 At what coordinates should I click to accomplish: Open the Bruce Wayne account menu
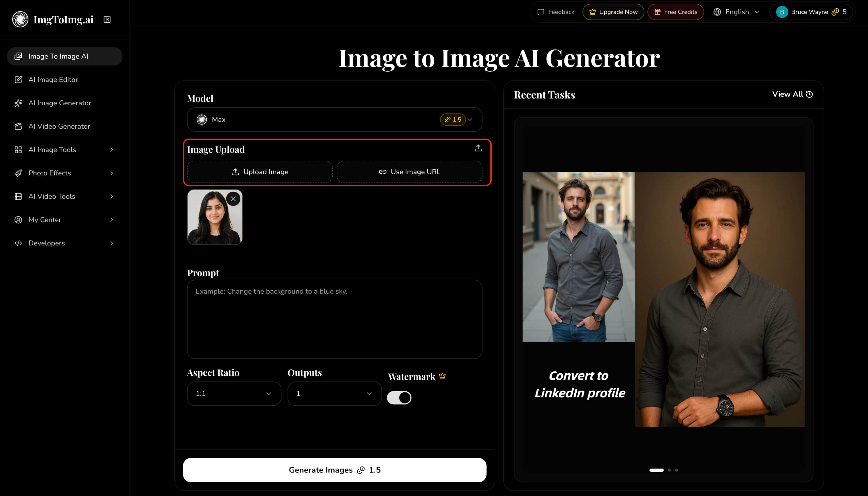(x=811, y=12)
